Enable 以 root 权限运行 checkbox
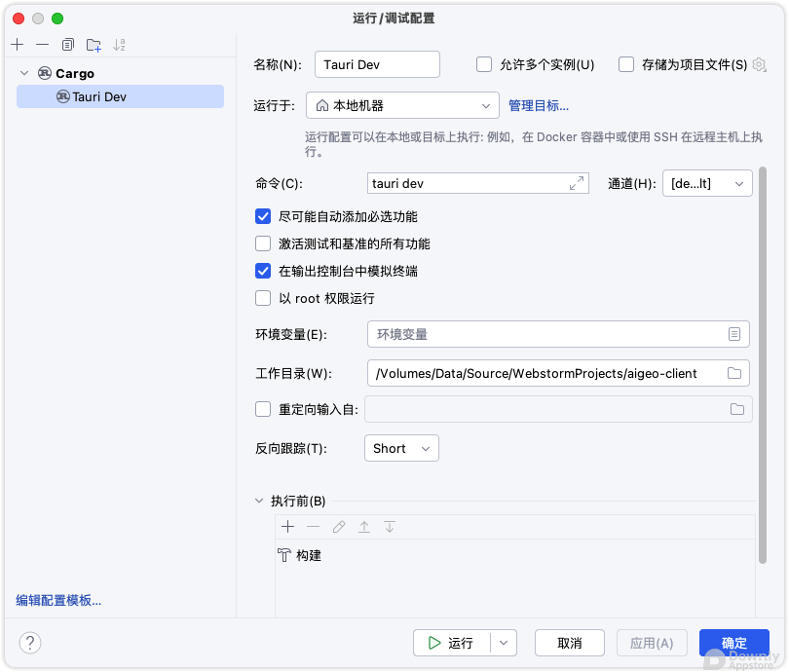789x672 pixels. (263, 298)
